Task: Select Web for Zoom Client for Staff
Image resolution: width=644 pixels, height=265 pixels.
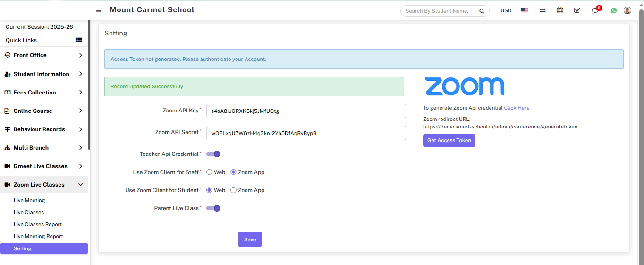Action: coord(209,172)
